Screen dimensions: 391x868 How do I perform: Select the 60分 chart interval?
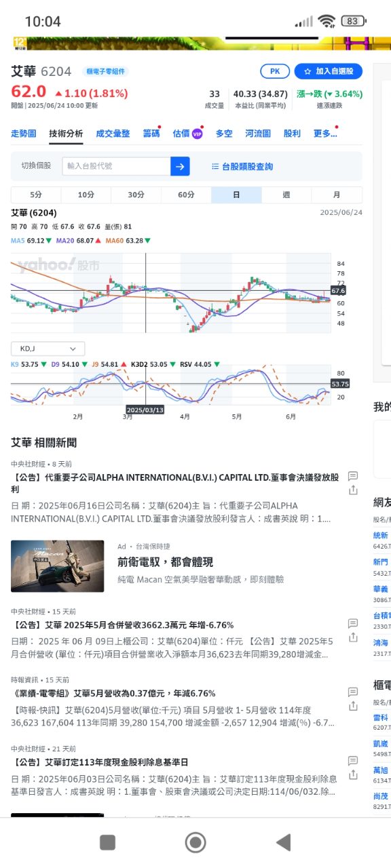click(x=187, y=195)
